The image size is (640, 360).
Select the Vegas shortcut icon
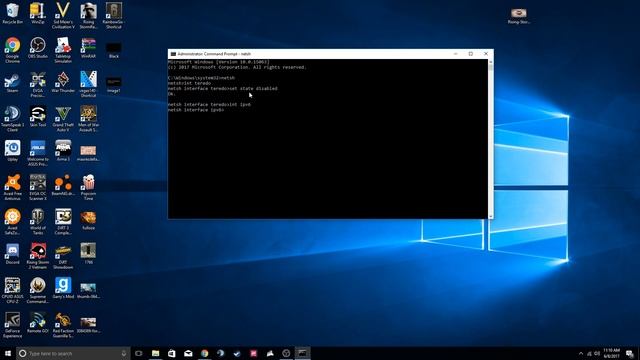tap(88, 84)
